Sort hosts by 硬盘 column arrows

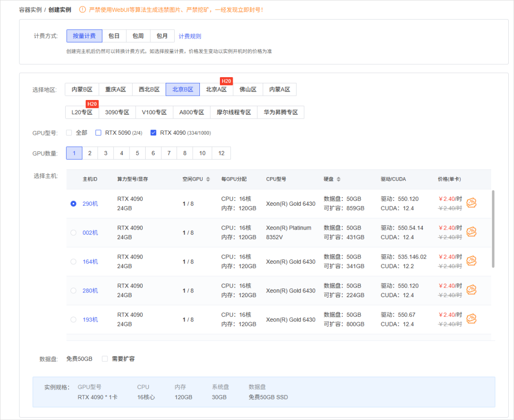tap(339, 179)
